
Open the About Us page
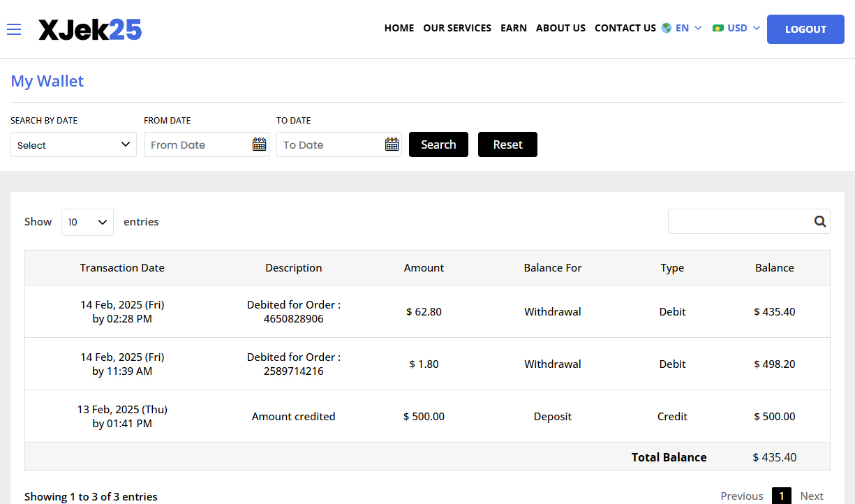[x=560, y=28]
